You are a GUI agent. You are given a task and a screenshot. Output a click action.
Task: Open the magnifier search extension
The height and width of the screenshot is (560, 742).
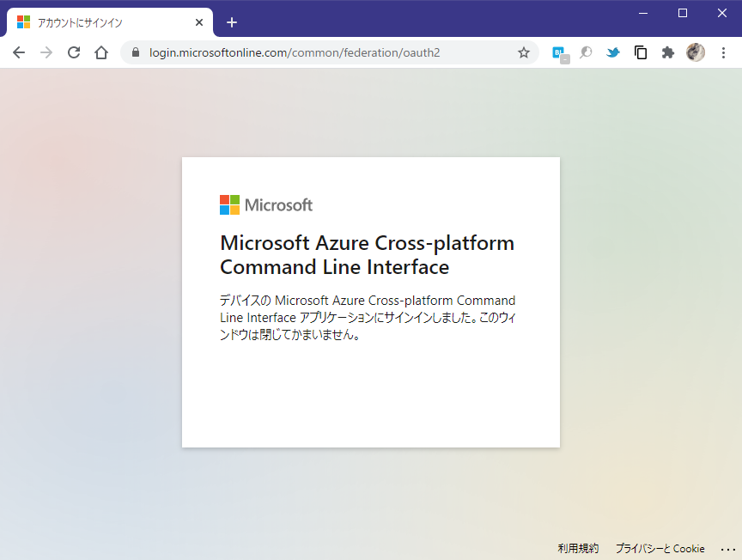(586, 52)
